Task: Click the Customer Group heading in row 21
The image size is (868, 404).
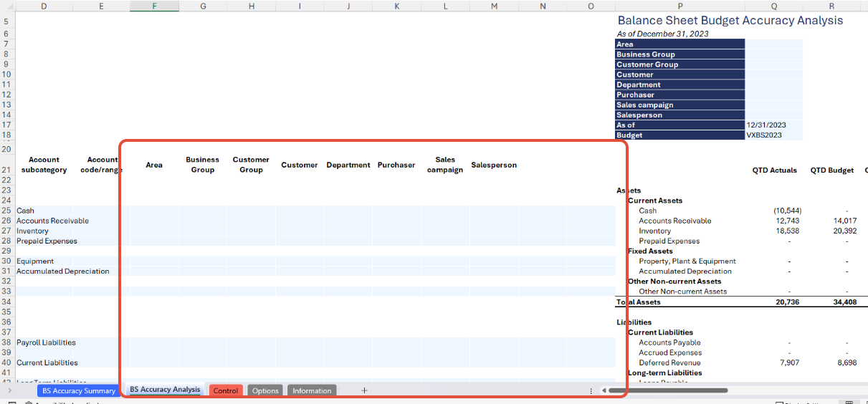Action: point(251,165)
